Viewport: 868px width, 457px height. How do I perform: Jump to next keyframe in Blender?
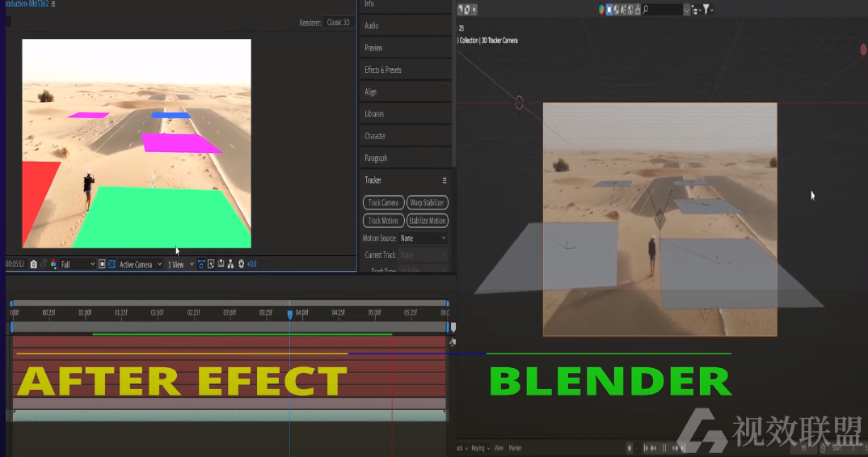click(675, 448)
